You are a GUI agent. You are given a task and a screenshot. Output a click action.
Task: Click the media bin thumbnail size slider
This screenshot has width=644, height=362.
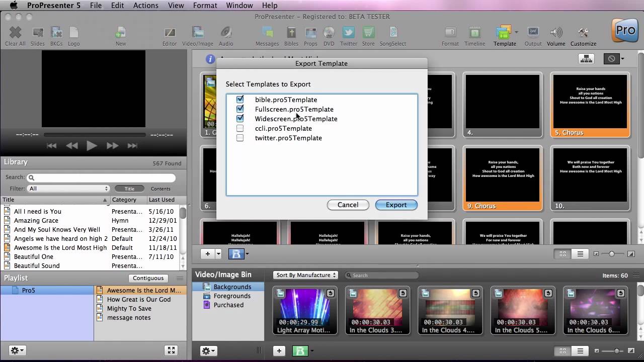[616, 351]
